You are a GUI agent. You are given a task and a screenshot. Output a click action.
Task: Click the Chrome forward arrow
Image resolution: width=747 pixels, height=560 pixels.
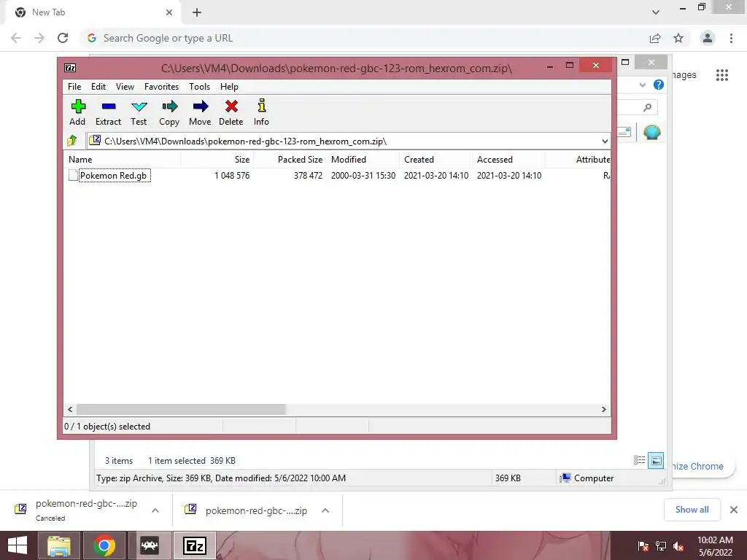[x=39, y=38]
